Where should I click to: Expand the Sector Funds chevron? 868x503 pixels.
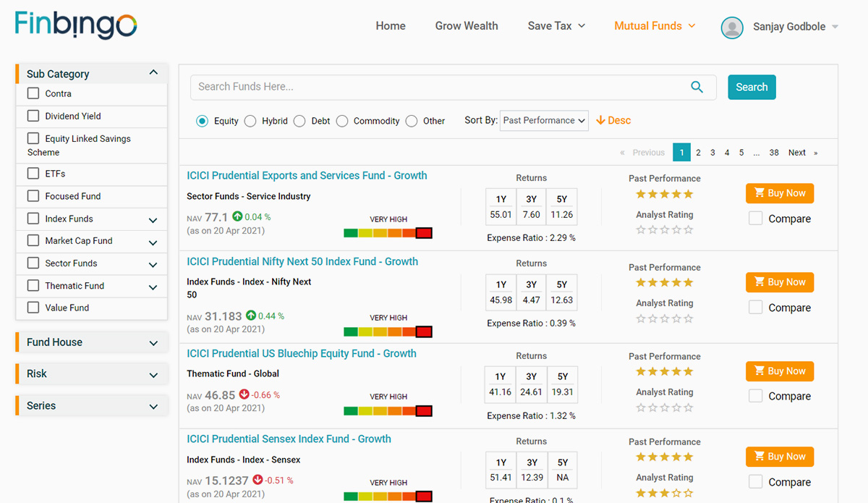point(153,265)
